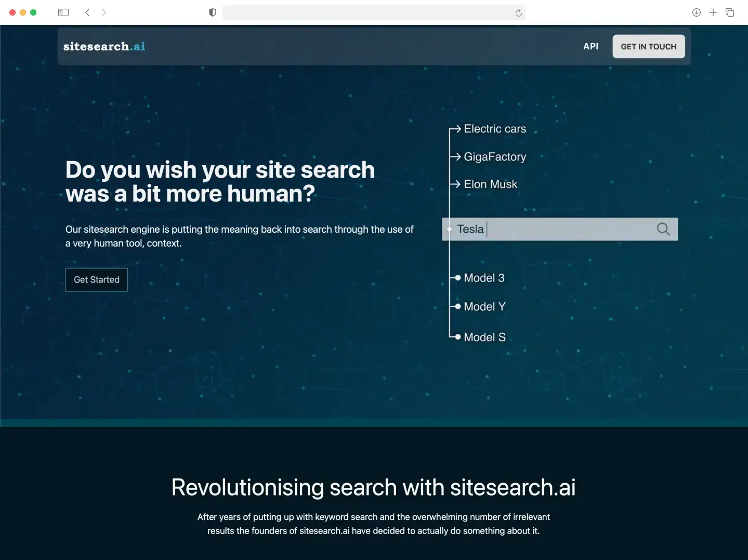Click the Revolutionising search heading

374,487
